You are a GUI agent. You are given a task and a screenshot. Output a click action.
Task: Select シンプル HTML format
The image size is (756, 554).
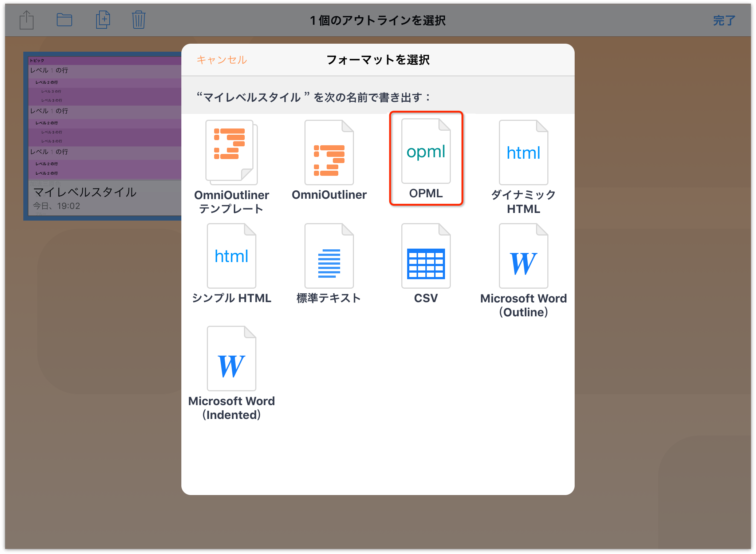(232, 264)
